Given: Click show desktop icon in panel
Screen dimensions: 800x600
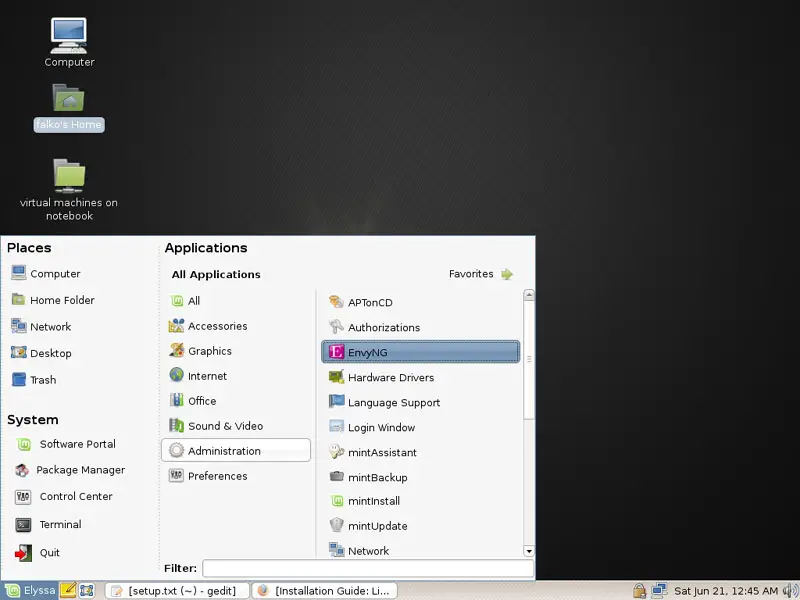Looking at the screenshot, I should pos(87,590).
